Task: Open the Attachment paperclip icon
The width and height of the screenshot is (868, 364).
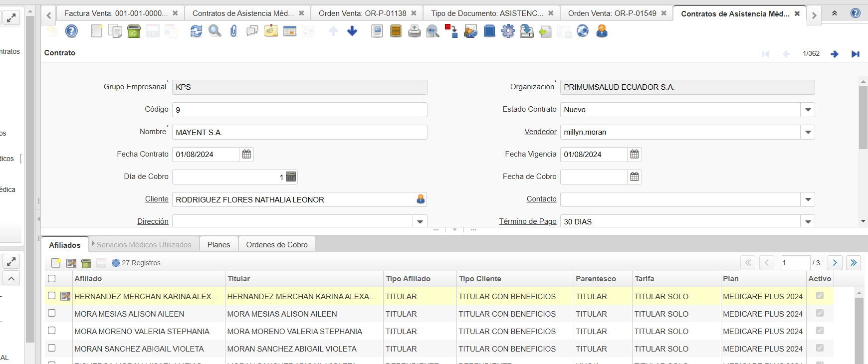Action: (x=233, y=31)
